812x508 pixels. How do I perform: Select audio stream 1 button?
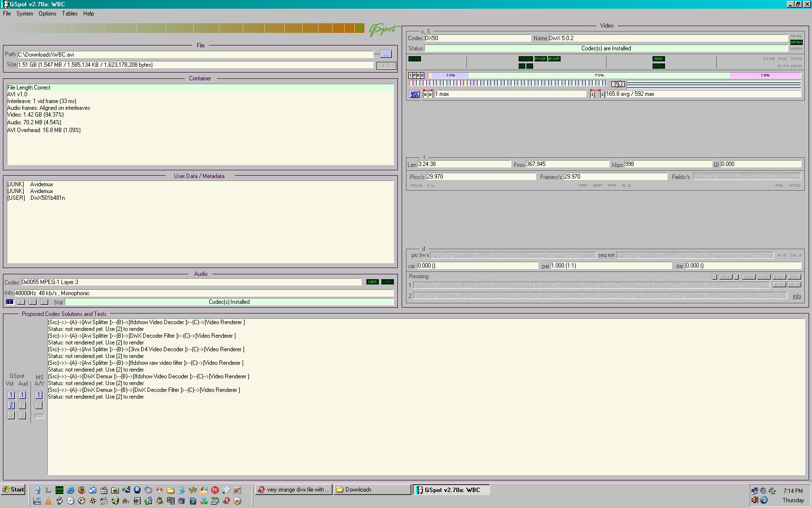point(10,302)
